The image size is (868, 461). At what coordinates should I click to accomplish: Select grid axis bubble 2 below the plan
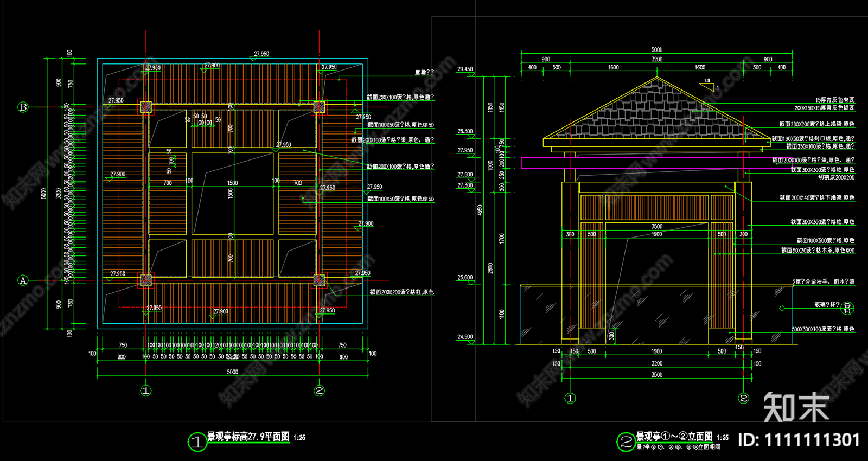click(320, 390)
